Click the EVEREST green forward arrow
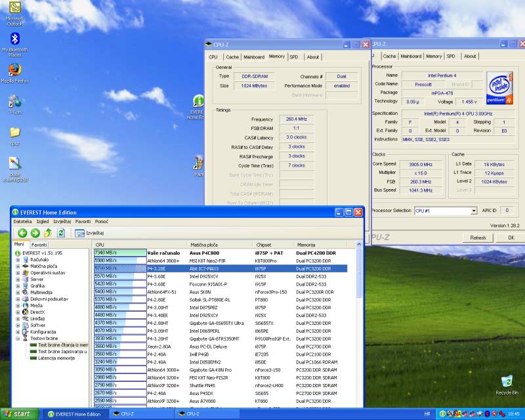The height and width of the screenshot is (420, 525). tap(35, 233)
